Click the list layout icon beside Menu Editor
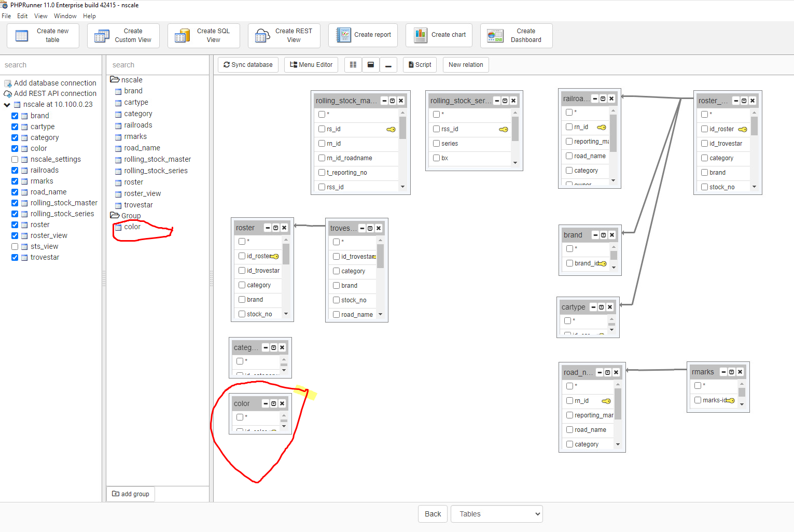 353,65
